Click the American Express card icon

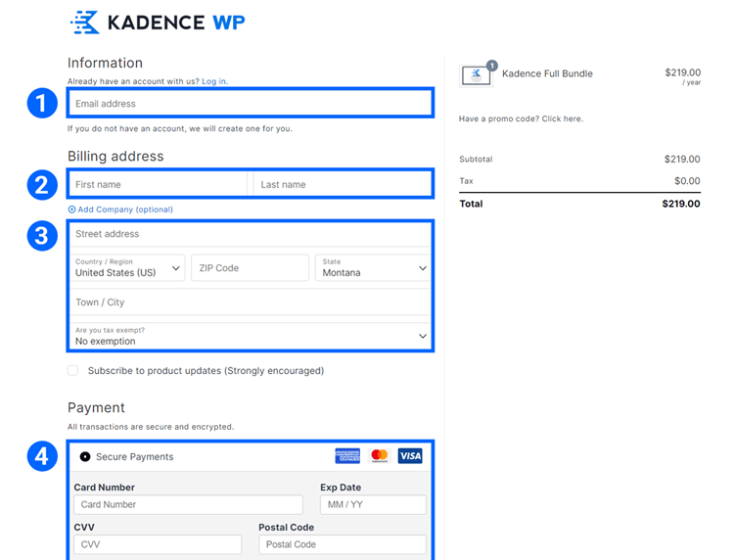(x=347, y=456)
